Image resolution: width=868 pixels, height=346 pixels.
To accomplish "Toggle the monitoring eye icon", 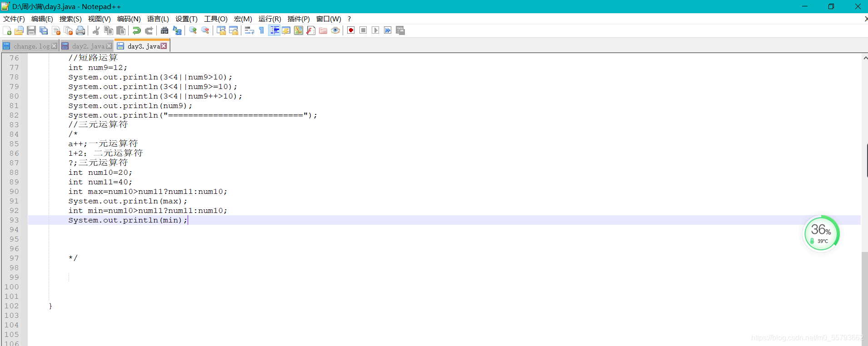I will click(335, 30).
